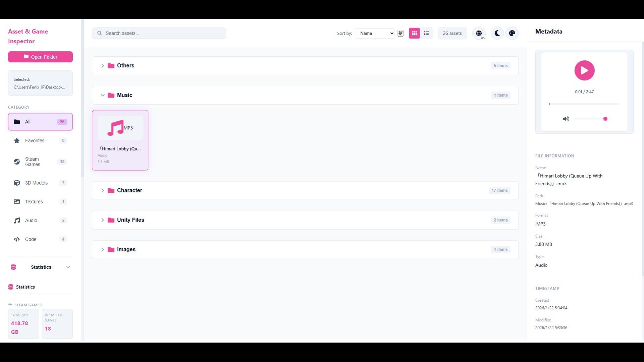Toggle dark mode with moon icon
This screenshot has width=644, height=362.
(x=497, y=33)
